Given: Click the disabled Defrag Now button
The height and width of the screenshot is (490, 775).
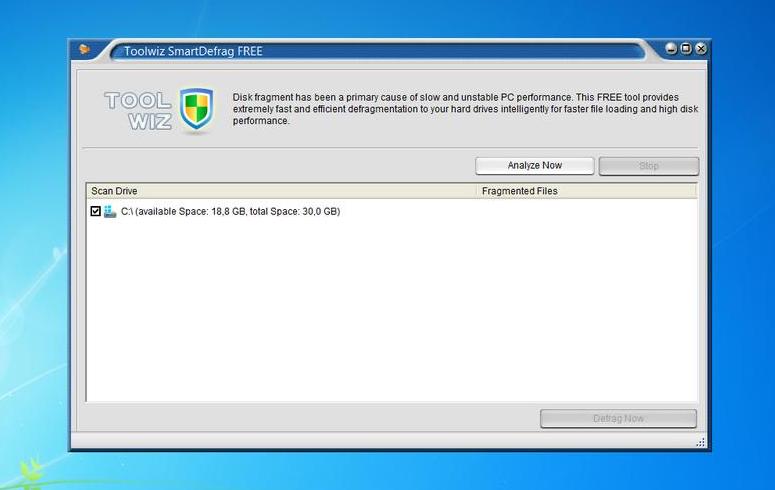Looking at the screenshot, I should (618, 418).
